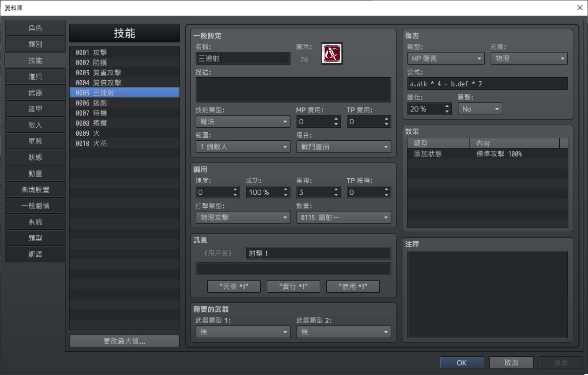Select skill 0006 逃跑
Screen dimensions: 588x375
click(x=125, y=103)
